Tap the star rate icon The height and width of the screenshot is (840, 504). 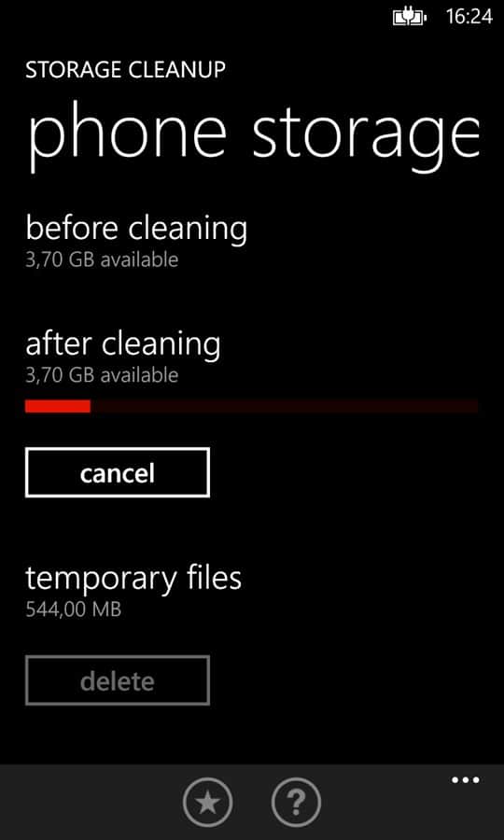pos(207,803)
